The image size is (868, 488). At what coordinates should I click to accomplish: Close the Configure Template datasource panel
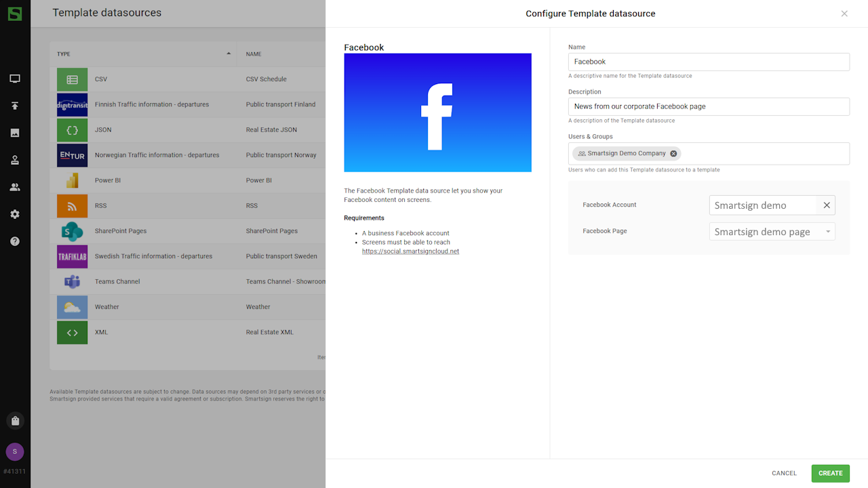[x=844, y=14]
